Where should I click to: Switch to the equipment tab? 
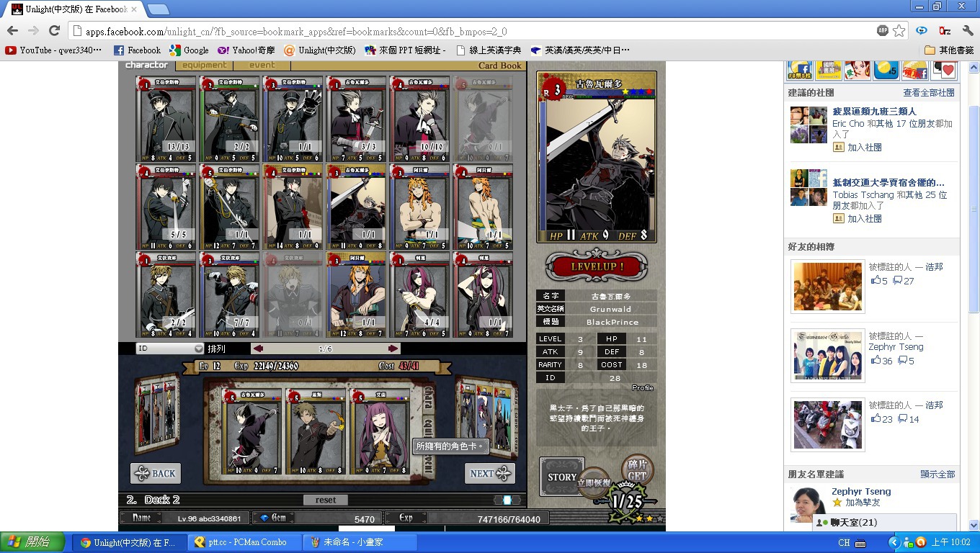(204, 66)
